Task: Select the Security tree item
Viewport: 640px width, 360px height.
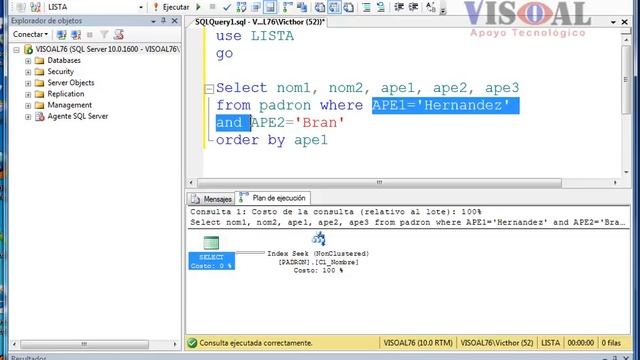Action: 60,71
